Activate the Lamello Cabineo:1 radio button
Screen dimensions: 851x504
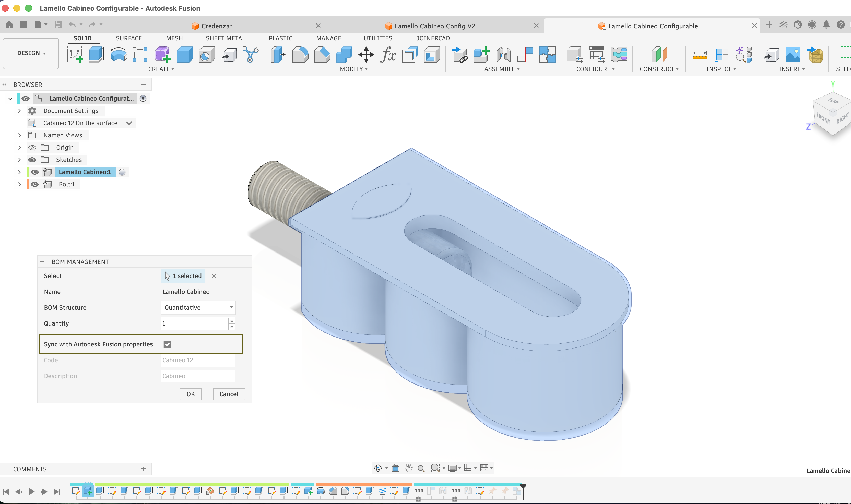pos(122,172)
